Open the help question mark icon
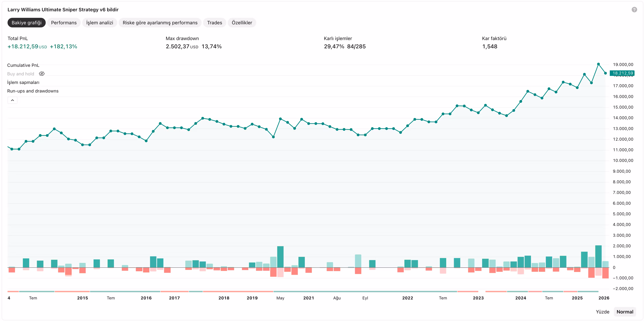 point(634,10)
